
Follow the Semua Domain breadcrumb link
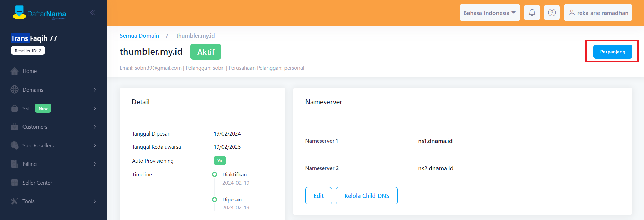click(x=139, y=36)
